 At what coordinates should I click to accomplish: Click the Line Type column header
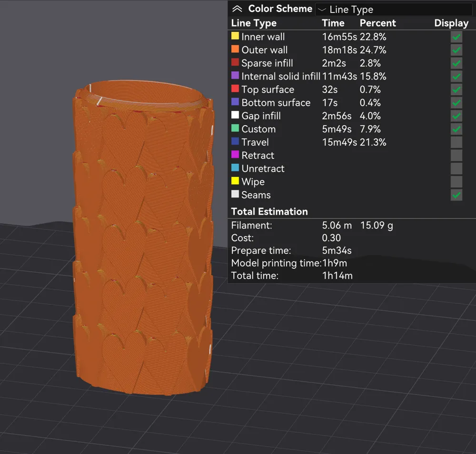[x=254, y=23]
